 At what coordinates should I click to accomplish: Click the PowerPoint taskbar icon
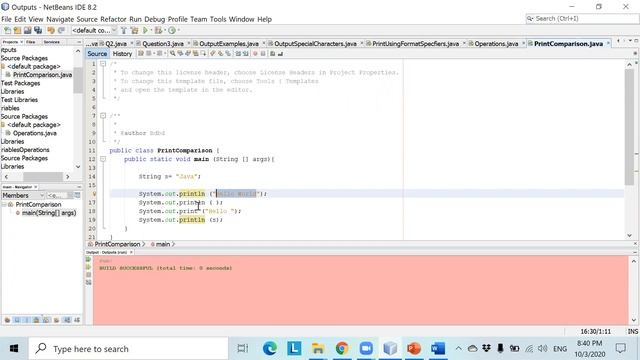[x=414, y=348]
